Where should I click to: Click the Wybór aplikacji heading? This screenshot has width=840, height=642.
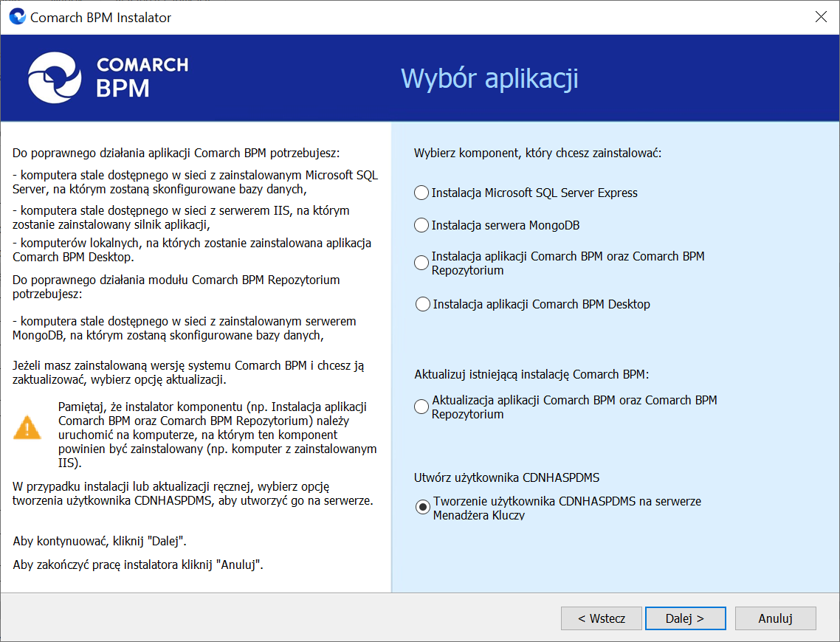coord(489,79)
